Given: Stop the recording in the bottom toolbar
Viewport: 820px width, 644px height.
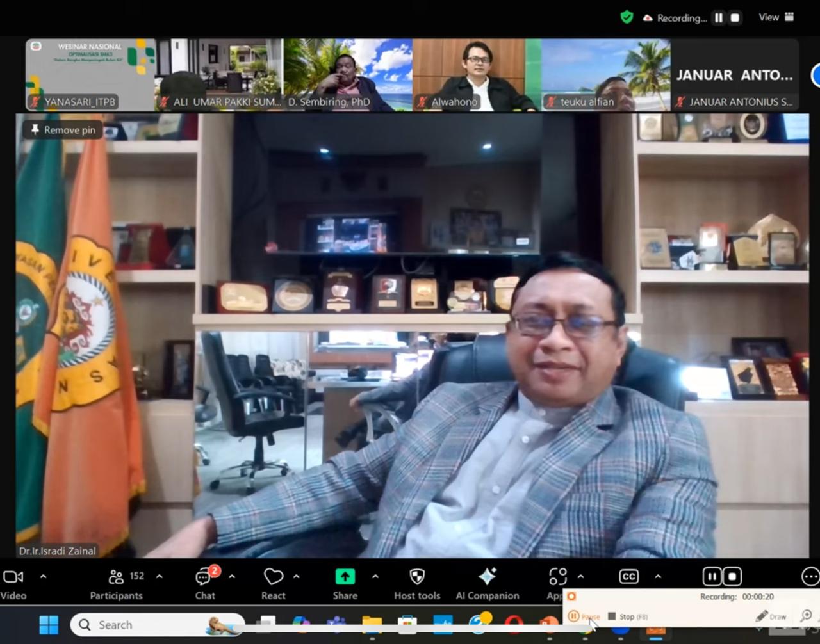Looking at the screenshot, I should coord(732,577).
